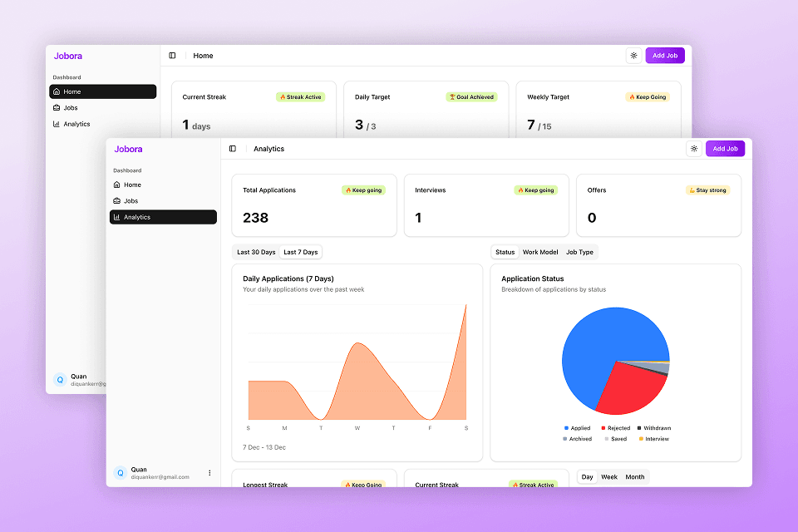Select the Job Type breakdown tab
798x532 pixels.
(579, 252)
